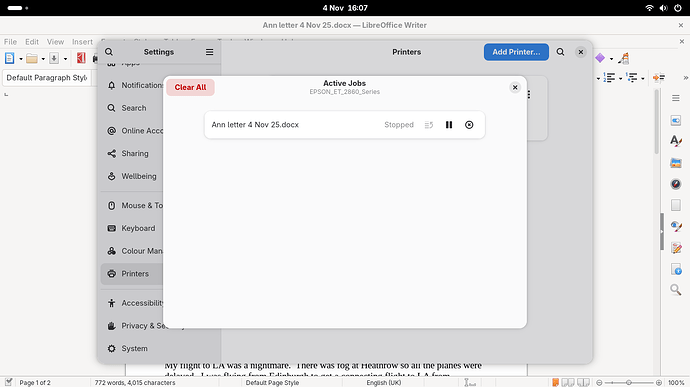Click the clone formatting paintbrush icon
This screenshot has width=690, height=387.
pos(624,58)
